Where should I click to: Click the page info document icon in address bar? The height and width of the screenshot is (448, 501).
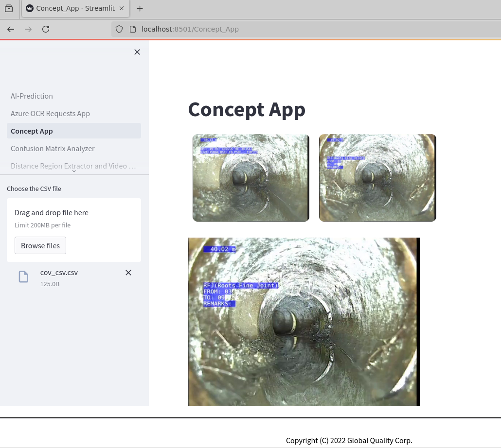point(133,29)
